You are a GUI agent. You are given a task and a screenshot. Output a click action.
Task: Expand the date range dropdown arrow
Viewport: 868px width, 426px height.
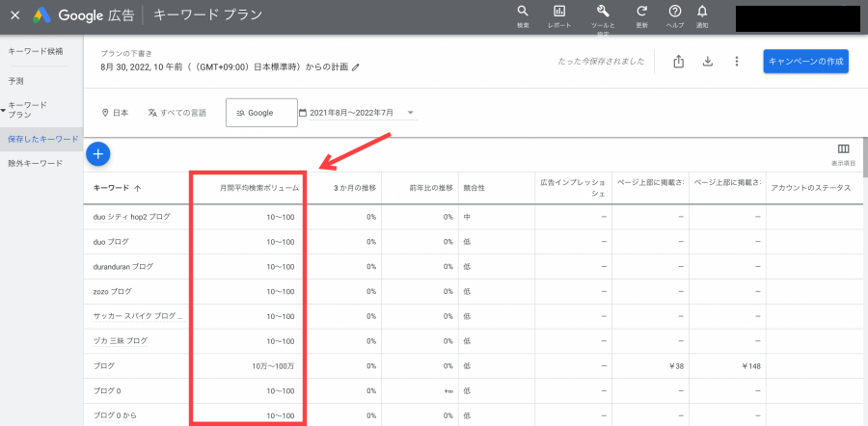pyautogui.click(x=411, y=113)
